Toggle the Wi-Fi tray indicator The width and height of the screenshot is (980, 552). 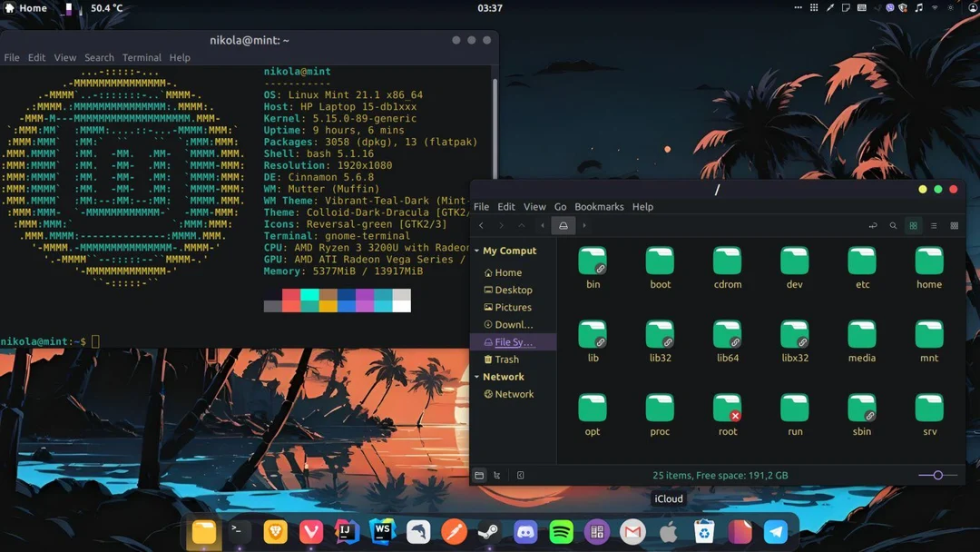point(935,7)
